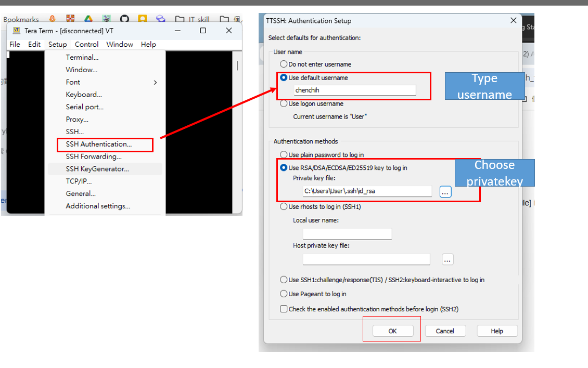Click the Local user name field
588x368 pixels.
[347, 234]
